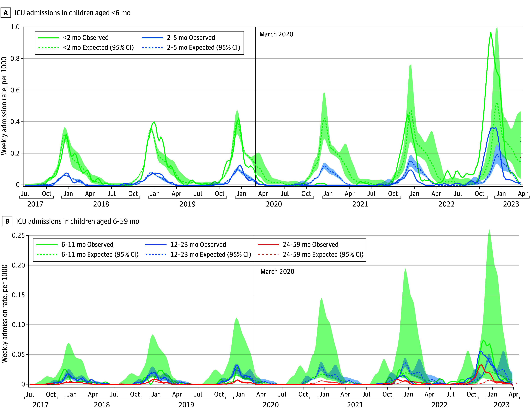Click year label '2019' under panel A
The width and height of the screenshot is (532, 416).
click(187, 204)
